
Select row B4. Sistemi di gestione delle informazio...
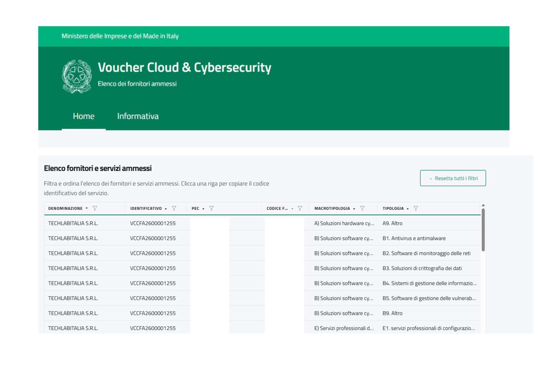[x=262, y=283]
